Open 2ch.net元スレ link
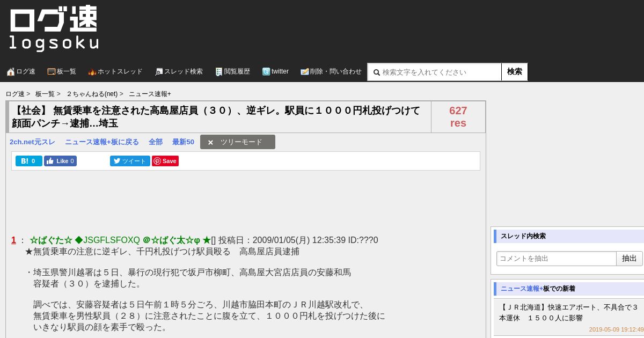 coord(32,142)
